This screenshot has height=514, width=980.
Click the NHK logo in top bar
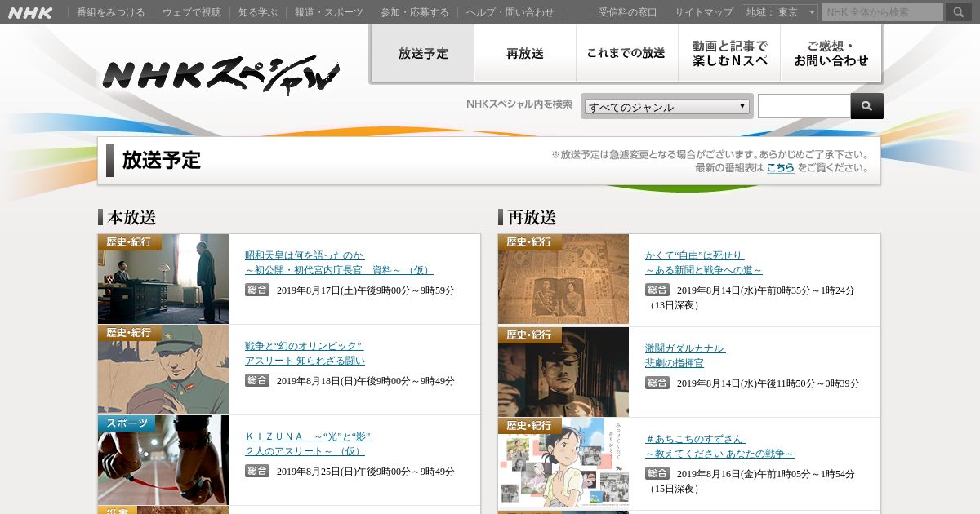pos(31,12)
